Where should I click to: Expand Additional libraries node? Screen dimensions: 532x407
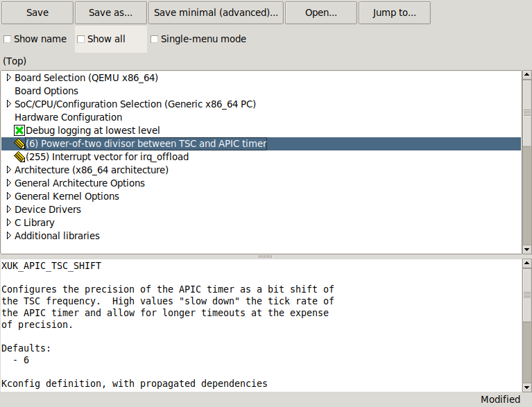point(8,236)
